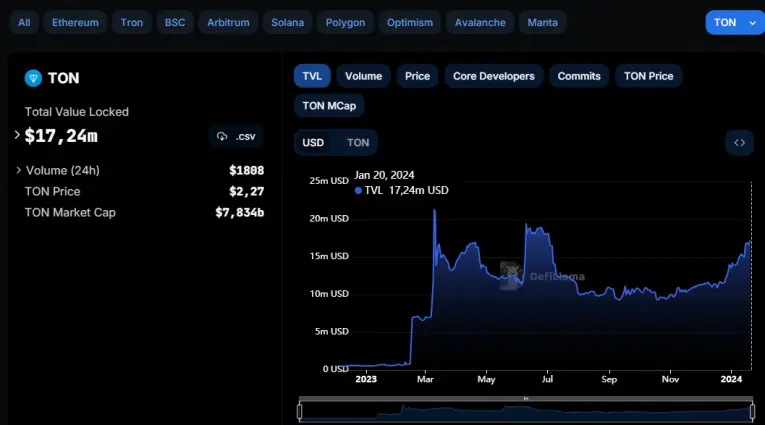
Task: Switch chart denomination to USD
Action: 313,142
